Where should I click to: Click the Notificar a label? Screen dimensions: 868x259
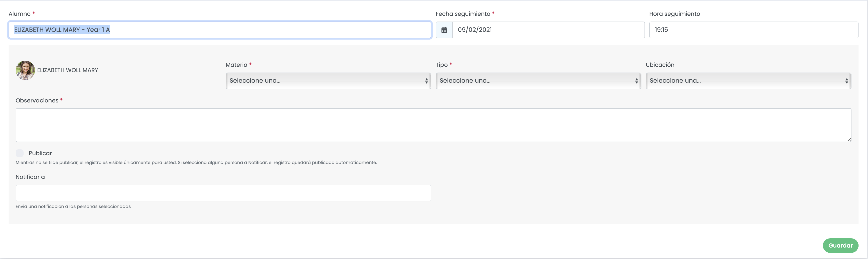[x=30, y=177]
